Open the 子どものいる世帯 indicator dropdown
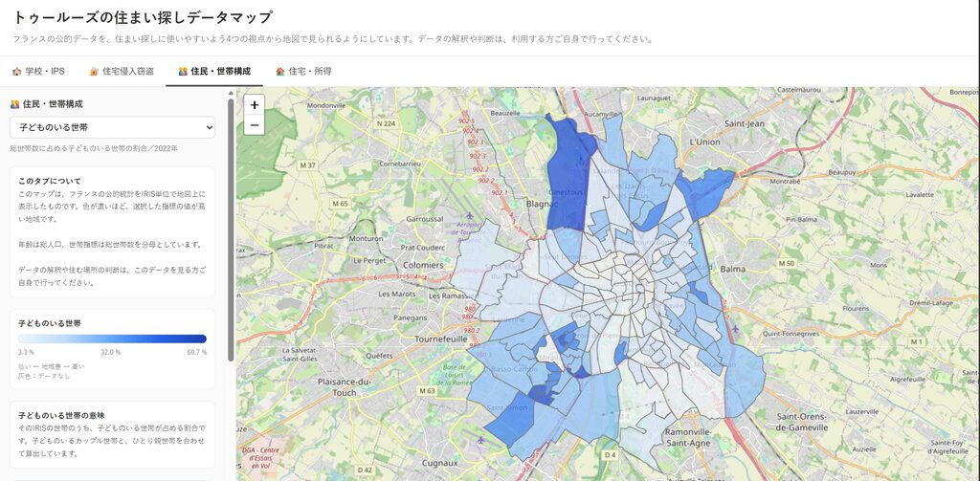Screen dimensions: 980x481 pyautogui.click(x=113, y=127)
